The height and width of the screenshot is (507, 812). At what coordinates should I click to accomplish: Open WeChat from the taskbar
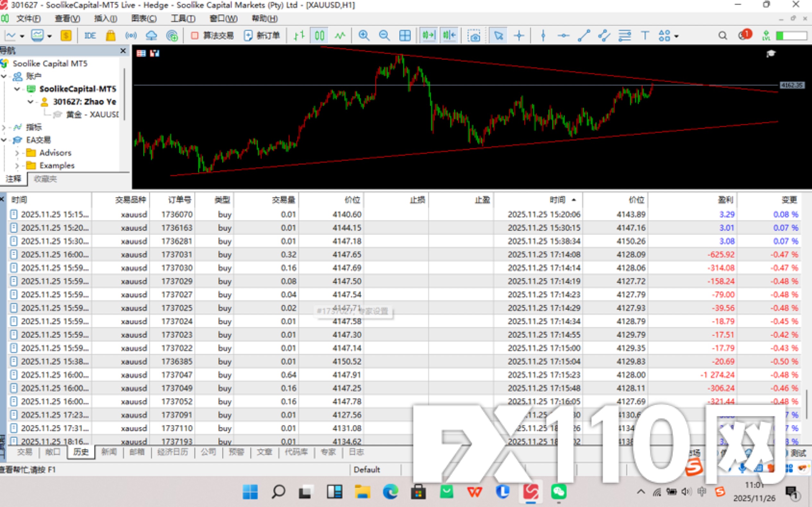click(558, 492)
